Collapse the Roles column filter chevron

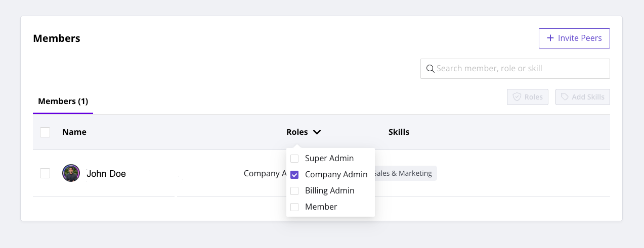pyautogui.click(x=317, y=132)
